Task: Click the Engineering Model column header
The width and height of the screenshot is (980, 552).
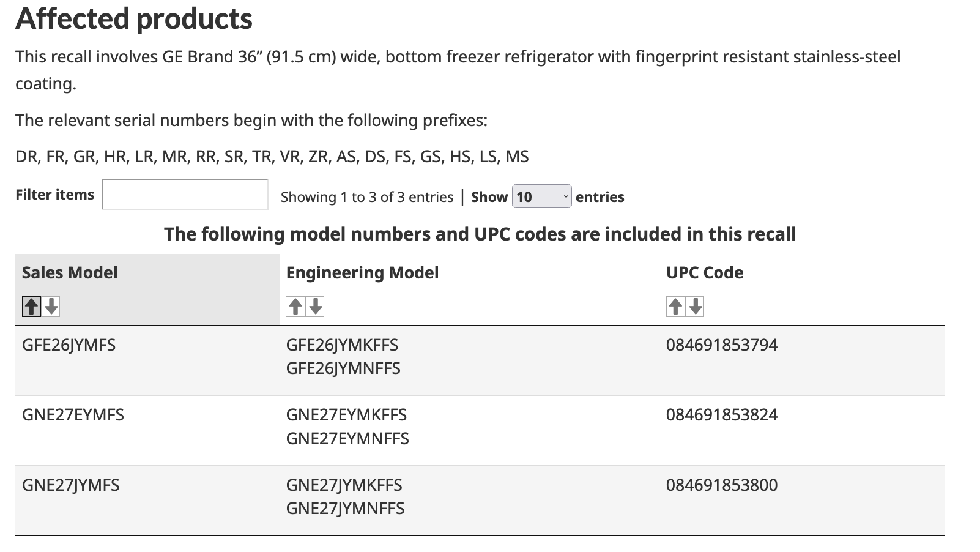Action: pyautogui.click(x=362, y=272)
